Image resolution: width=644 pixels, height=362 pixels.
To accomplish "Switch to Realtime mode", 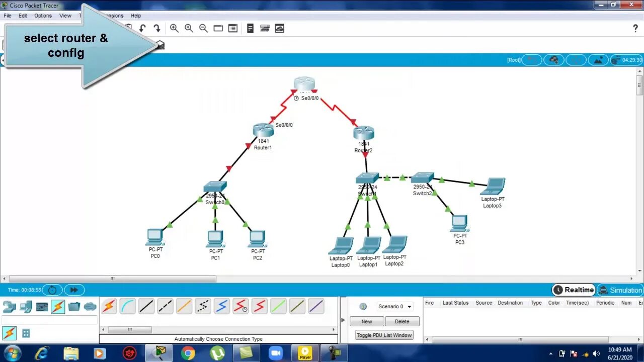I will (573, 290).
